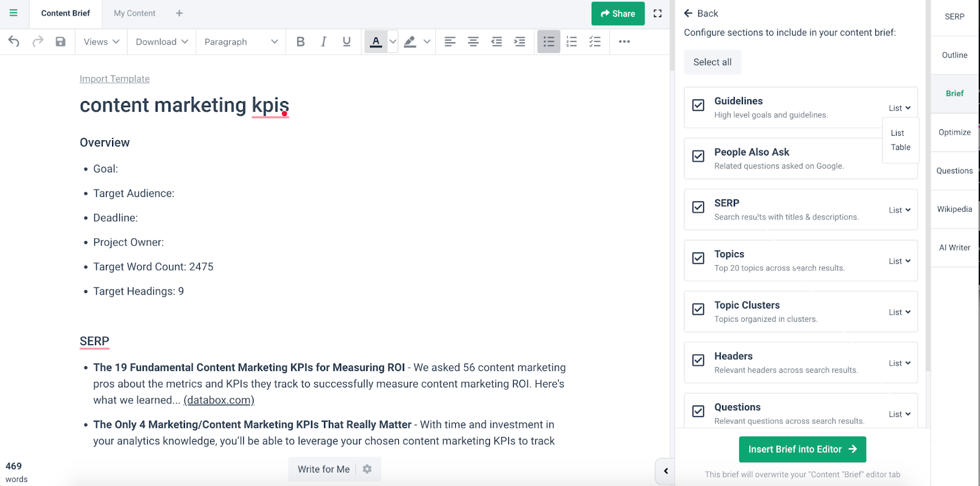The image size is (980, 486).
Task: Open Topic Clusters List dropdown
Action: pos(900,312)
